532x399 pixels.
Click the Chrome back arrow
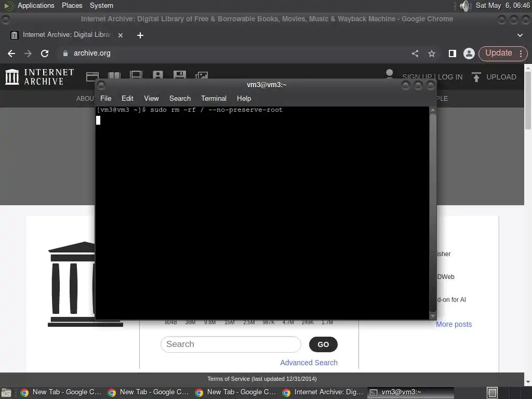11,54
